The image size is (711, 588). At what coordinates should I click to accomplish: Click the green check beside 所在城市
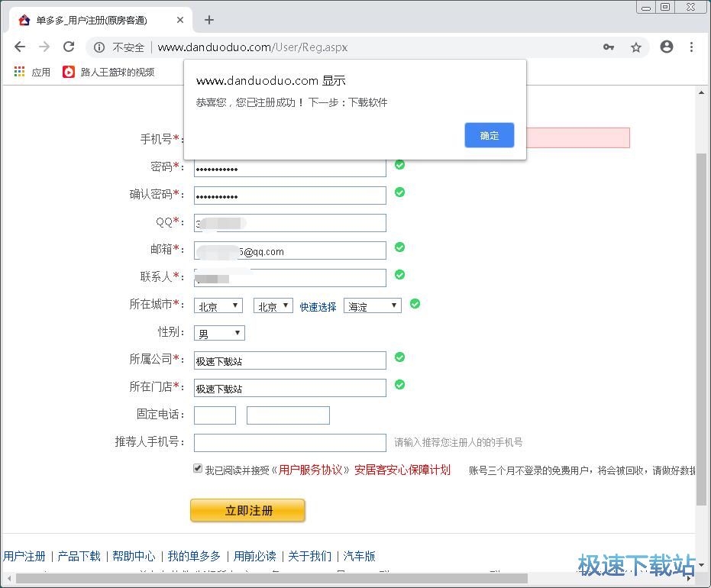point(415,304)
